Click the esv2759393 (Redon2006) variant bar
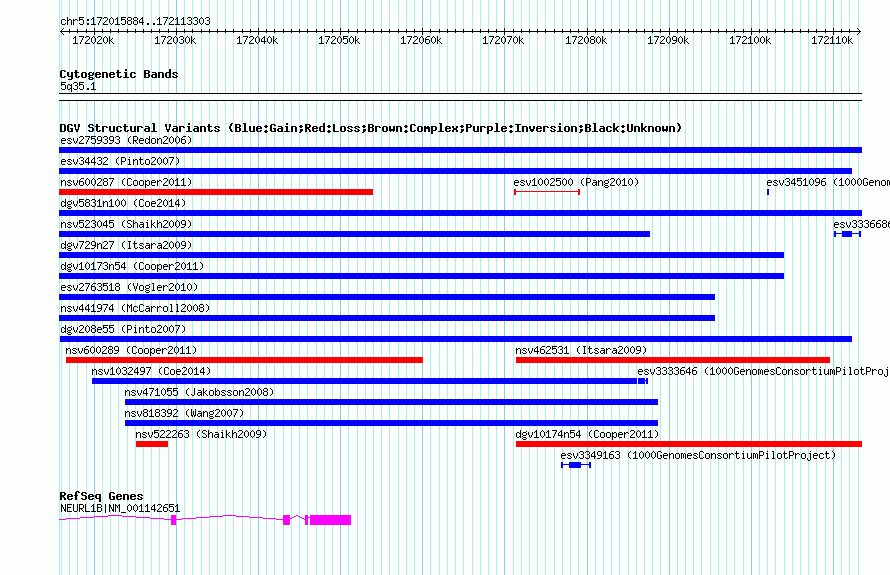 (x=460, y=150)
